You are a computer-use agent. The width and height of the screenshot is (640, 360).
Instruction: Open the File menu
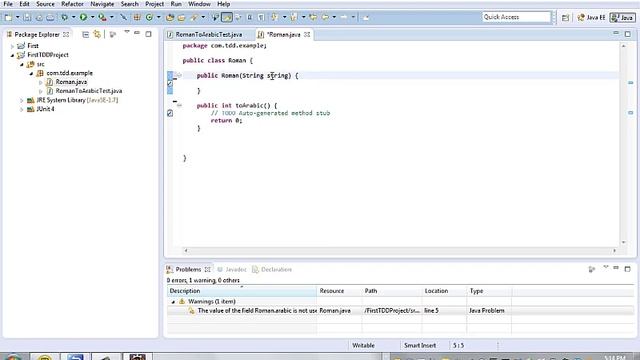point(8,4)
